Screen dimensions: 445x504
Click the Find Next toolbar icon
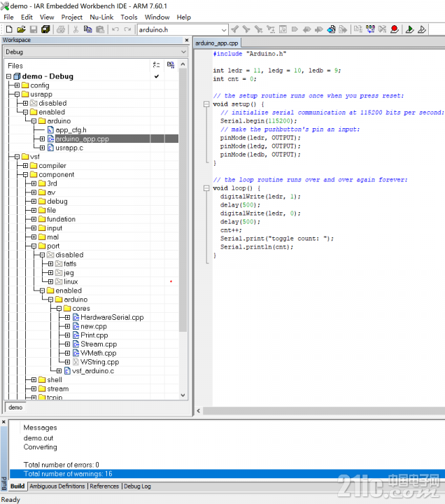tap(246, 29)
